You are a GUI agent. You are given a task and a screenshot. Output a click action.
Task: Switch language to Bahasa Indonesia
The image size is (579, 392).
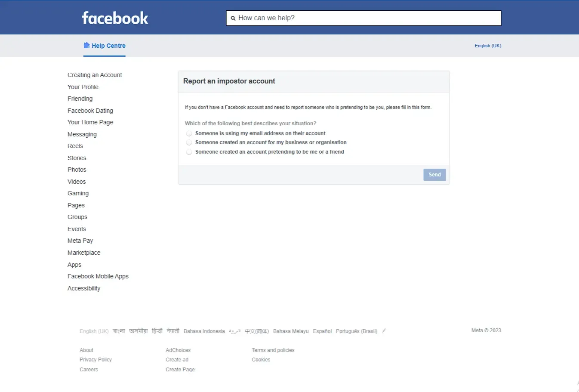[204, 331]
